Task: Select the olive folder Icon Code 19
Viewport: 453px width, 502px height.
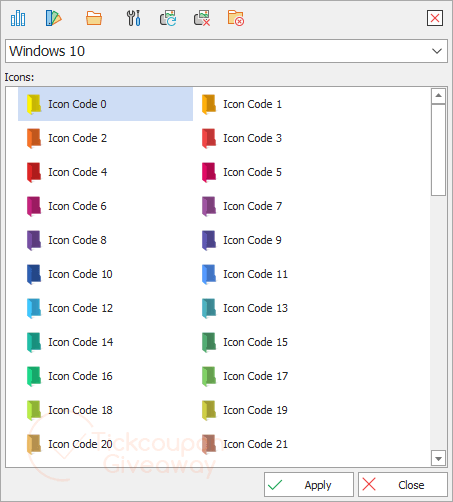Action: (x=280, y=410)
